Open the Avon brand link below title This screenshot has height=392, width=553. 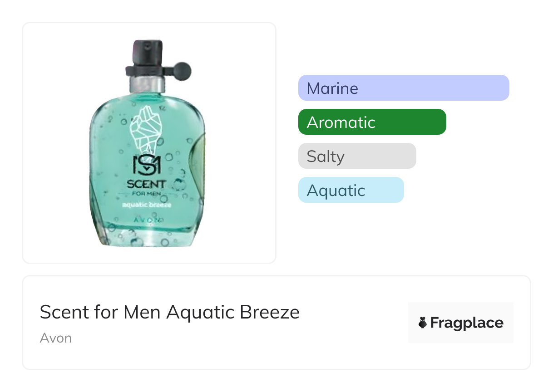(x=56, y=338)
